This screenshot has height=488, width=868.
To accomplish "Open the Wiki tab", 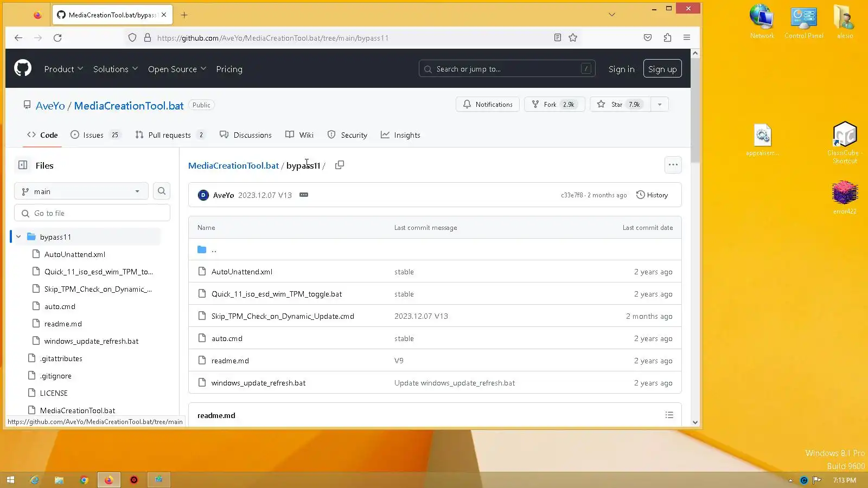I will 299,135.
